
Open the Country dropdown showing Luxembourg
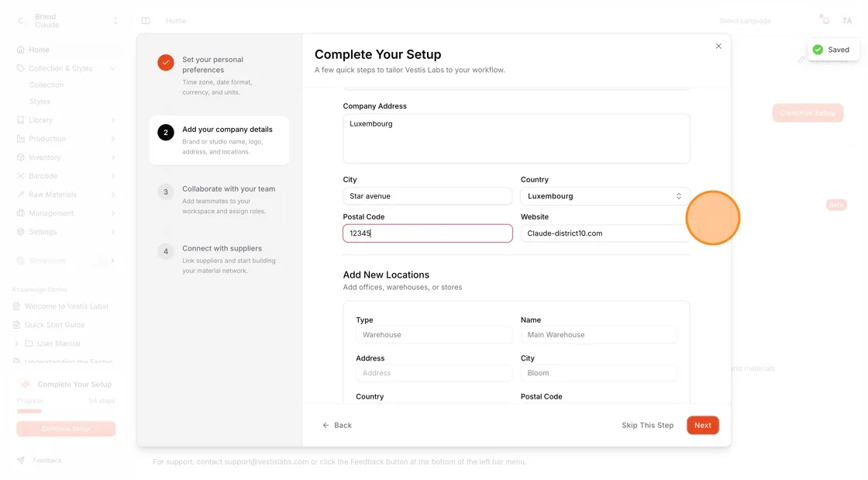(x=605, y=196)
